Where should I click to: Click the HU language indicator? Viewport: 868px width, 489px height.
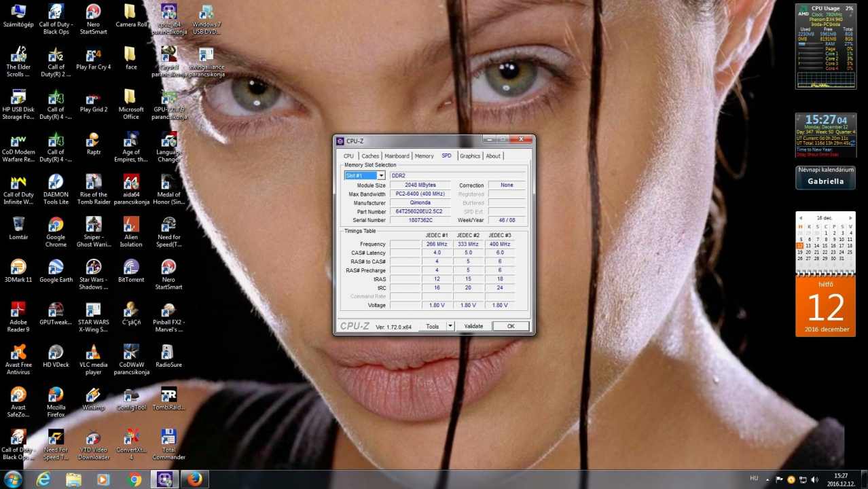[x=754, y=478]
